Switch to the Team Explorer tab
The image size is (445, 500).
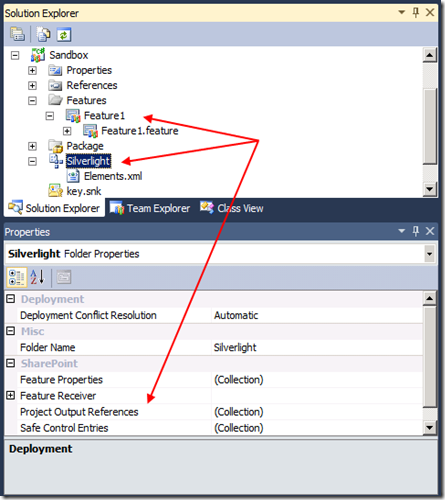coord(150,208)
